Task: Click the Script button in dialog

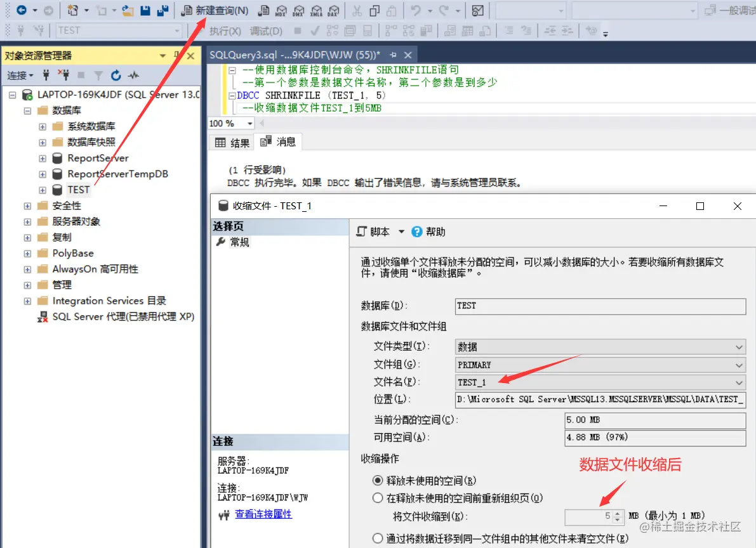Action: click(373, 232)
